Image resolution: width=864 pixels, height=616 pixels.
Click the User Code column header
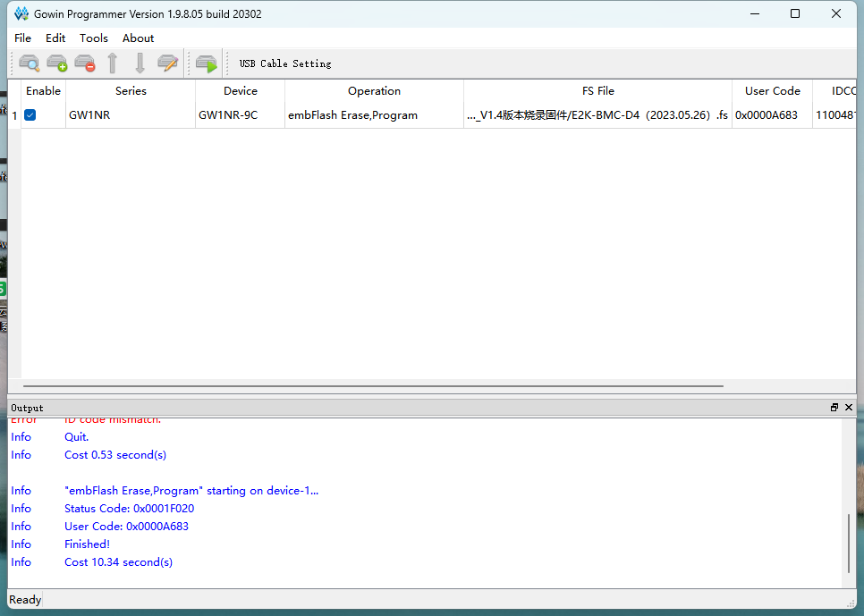coord(772,91)
